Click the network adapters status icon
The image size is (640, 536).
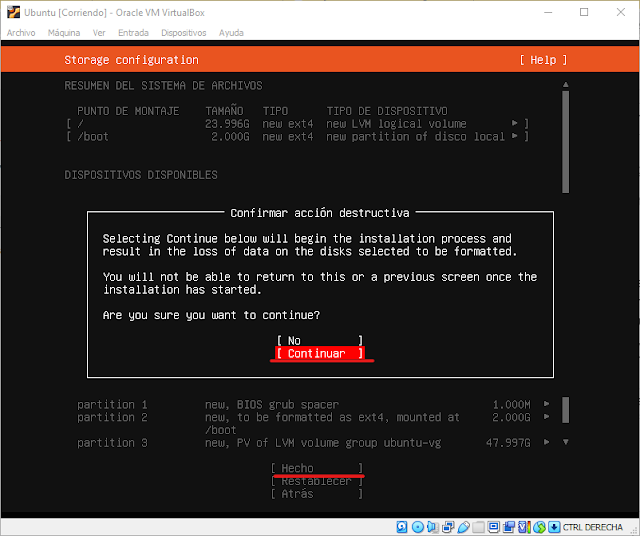pyautogui.click(x=448, y=527)
